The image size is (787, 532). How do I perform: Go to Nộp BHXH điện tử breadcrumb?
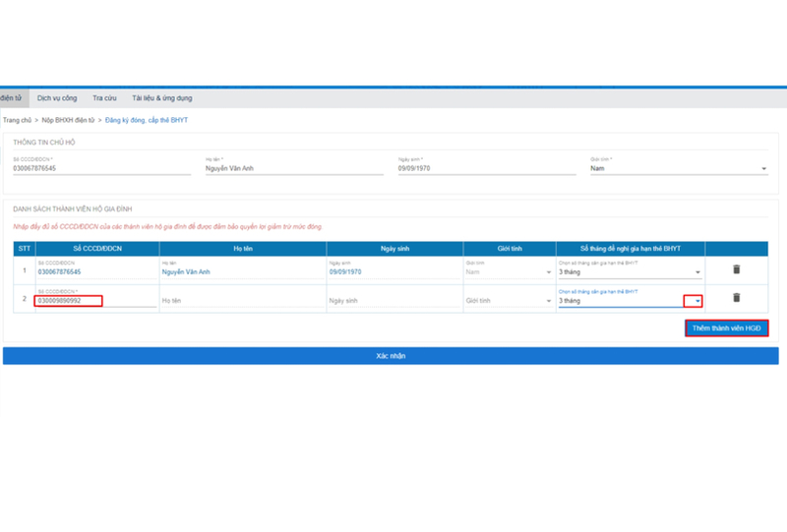tap(68, 120)
